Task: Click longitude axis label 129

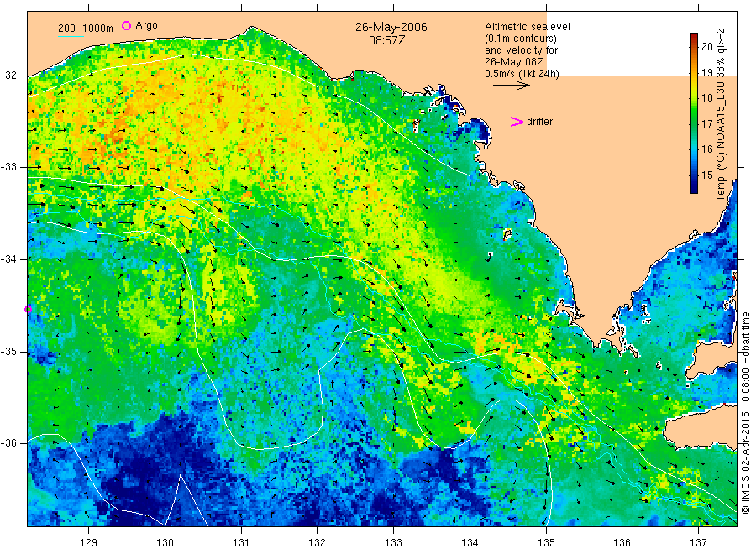Action: pos(89,543)
